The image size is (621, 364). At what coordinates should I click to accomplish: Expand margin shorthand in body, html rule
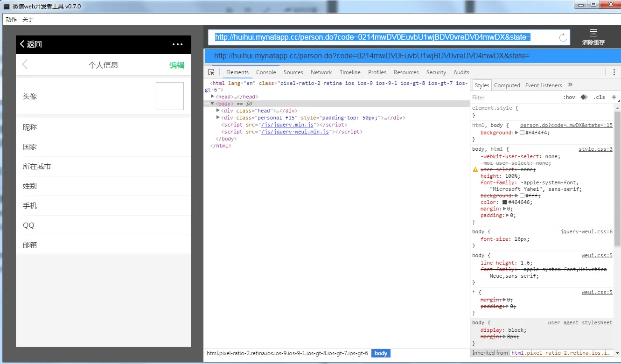point(505,209)
